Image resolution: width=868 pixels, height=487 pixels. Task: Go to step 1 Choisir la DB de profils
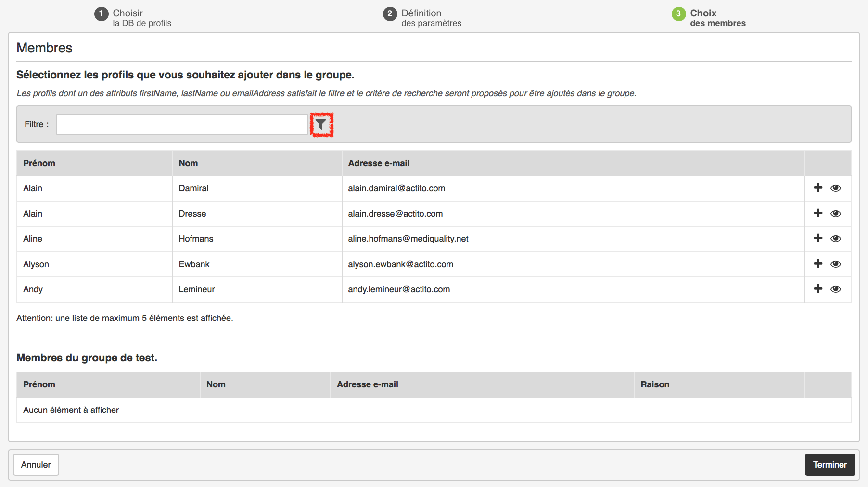pos(133,17)
